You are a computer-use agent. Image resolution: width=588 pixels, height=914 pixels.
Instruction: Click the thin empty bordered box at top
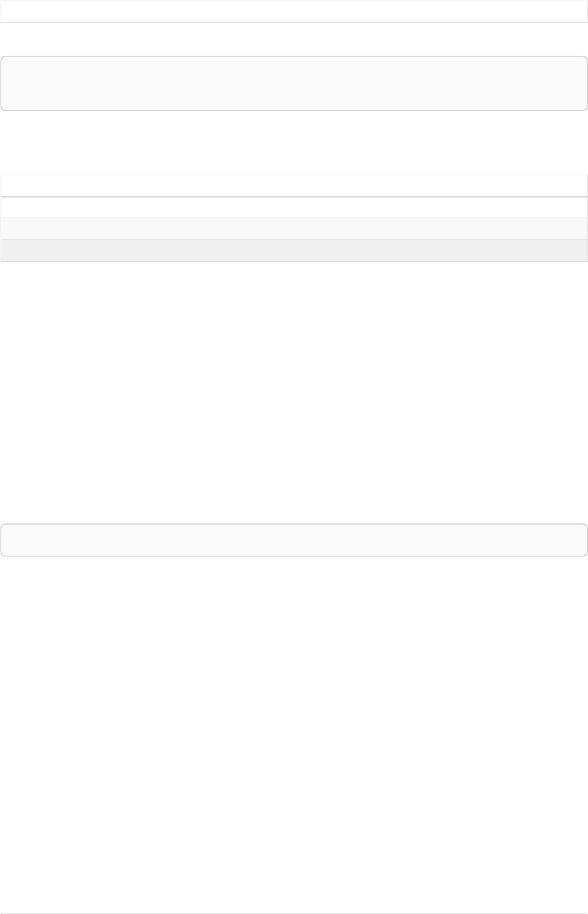(x=294, y=12)
